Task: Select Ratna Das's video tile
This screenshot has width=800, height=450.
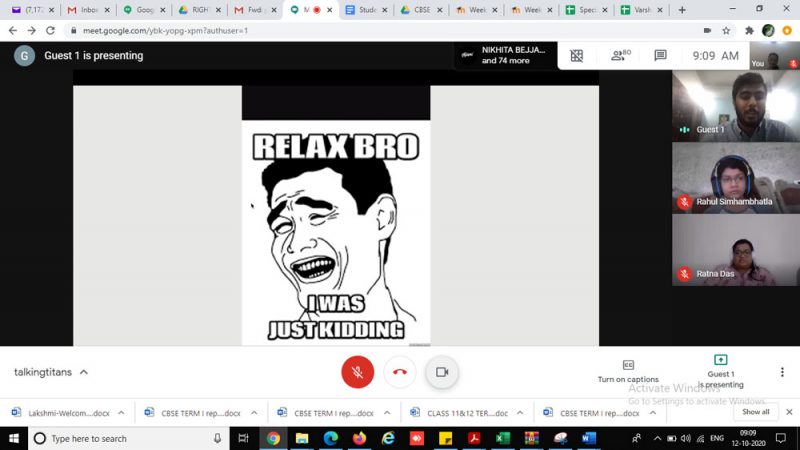Action: pos(736,250)
